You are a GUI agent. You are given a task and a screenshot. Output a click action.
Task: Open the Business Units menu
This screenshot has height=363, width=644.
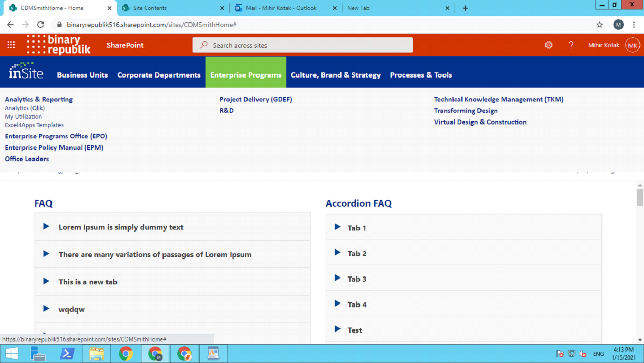(x=83, y=75)
